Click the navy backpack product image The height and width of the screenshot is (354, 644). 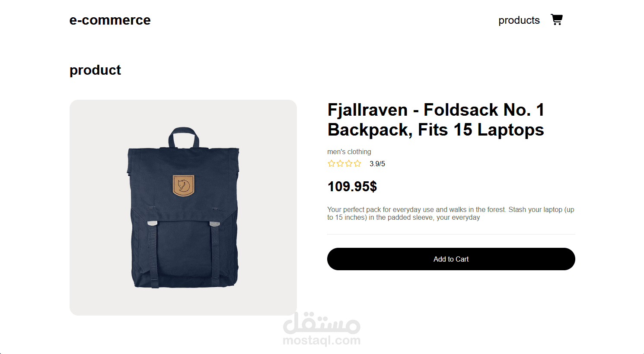click(x=183, y=208)
